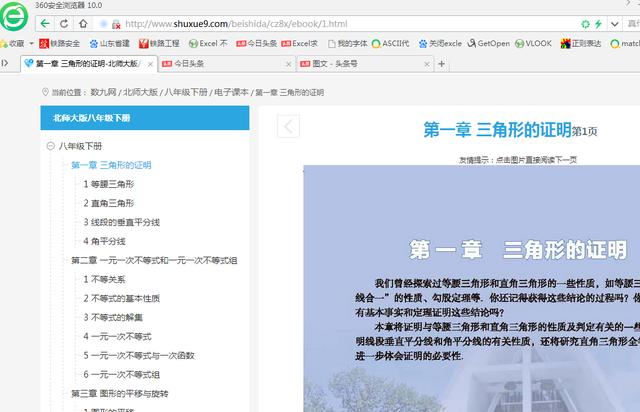
Task: Select 第三章 图形的平移与旋转
Action: pos(120,394)
